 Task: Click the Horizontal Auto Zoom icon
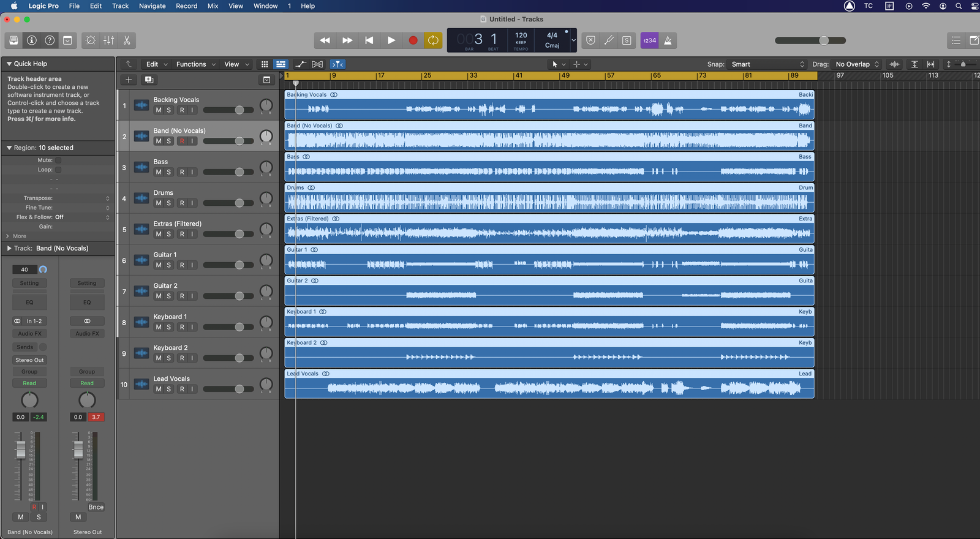click(931, 64)
